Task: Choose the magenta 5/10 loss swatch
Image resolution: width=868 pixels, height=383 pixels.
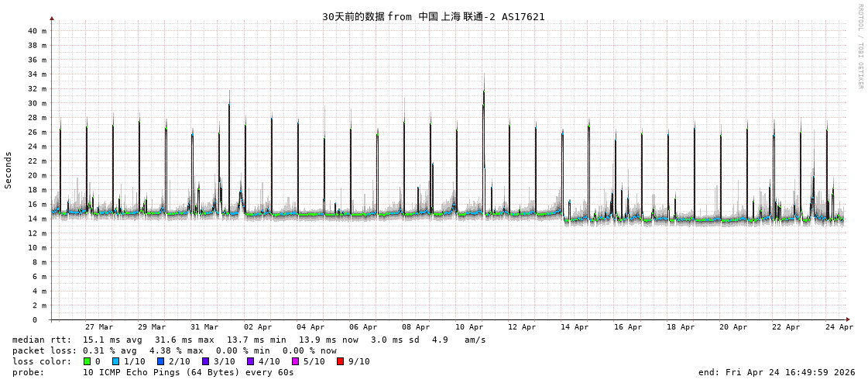Action: coord(296,361)
